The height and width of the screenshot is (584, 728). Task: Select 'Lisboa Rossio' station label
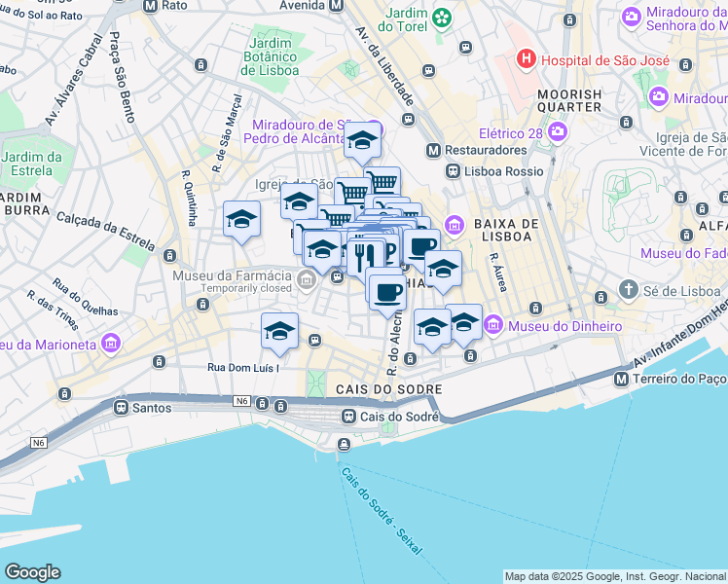click(504, 171)
